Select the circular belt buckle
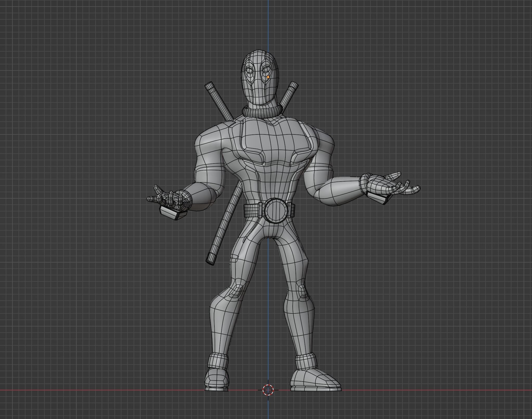The image size is (532, 419). coord(277,210)
